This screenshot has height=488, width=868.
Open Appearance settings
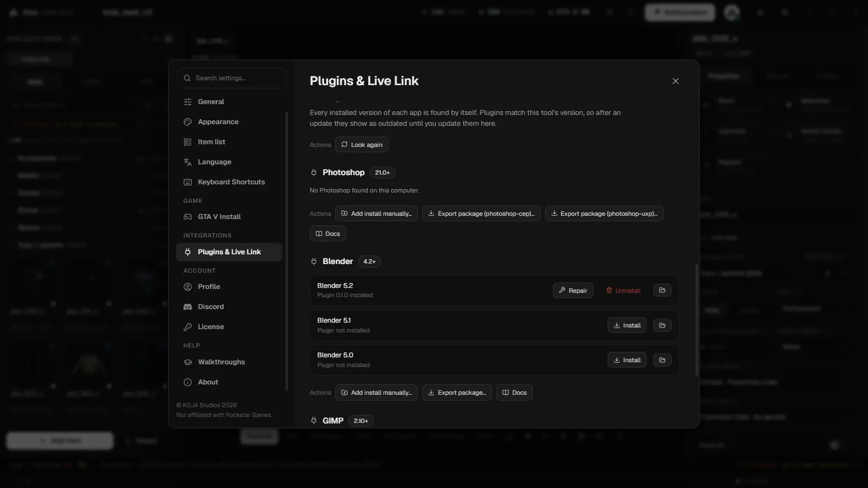pos(229,122)
